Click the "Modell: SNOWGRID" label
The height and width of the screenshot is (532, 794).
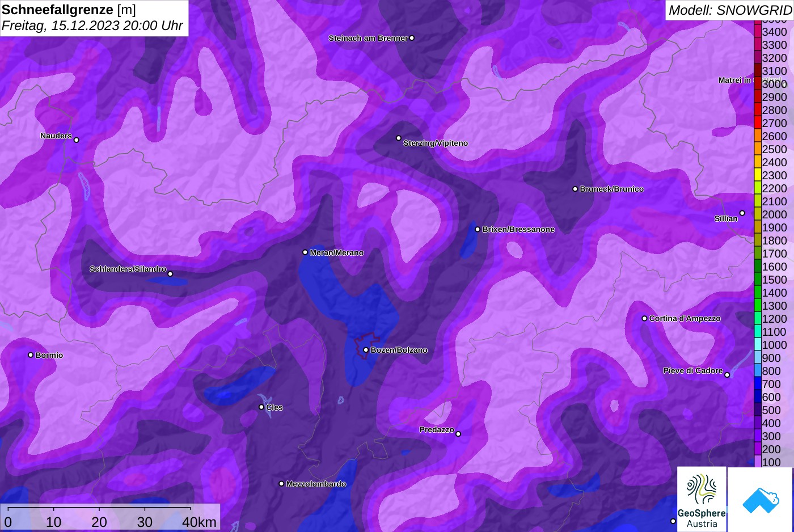[730, 10]
